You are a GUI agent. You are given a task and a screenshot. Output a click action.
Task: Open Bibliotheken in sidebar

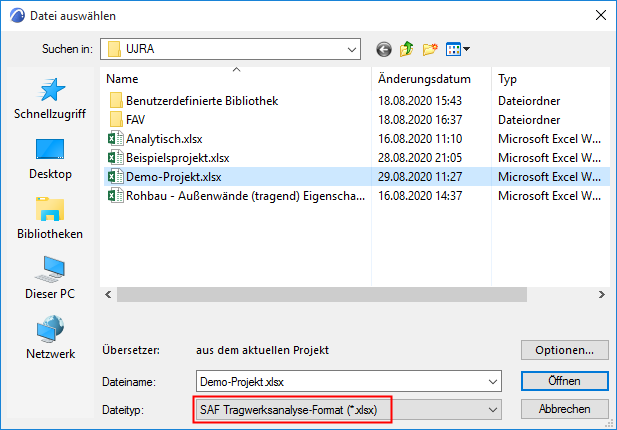[x=50, y=218]
